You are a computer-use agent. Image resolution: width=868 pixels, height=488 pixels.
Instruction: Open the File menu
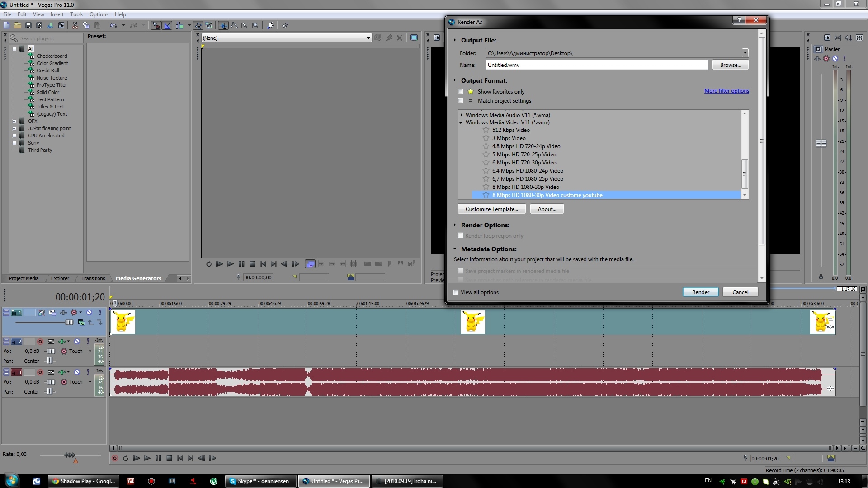pyautogui.click(x=7, y=14)
